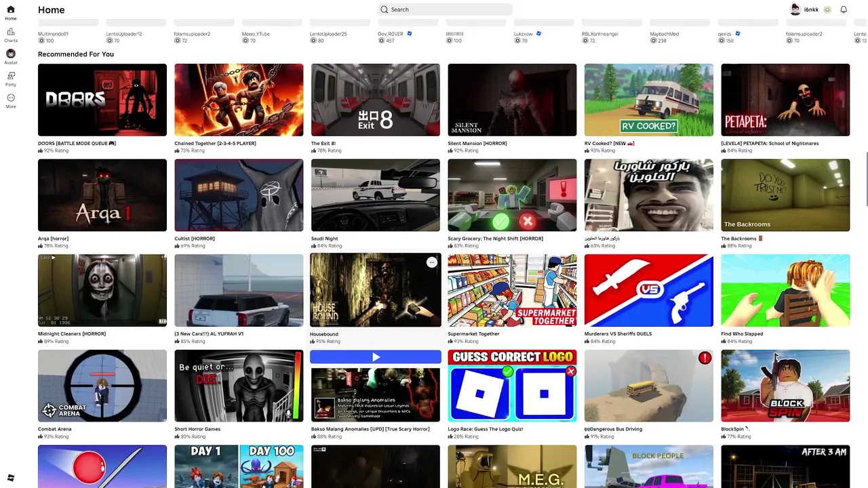Open Chained Together game thumbnail

point(239,100)
